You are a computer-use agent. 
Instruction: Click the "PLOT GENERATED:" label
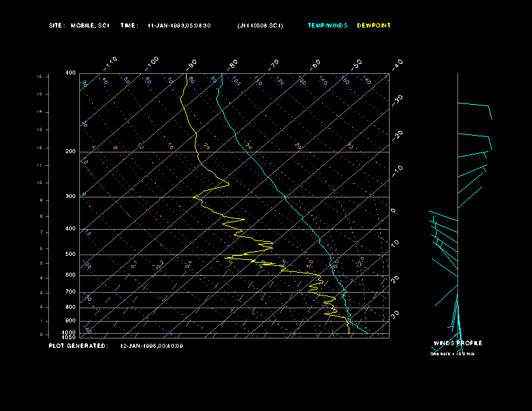79,346
